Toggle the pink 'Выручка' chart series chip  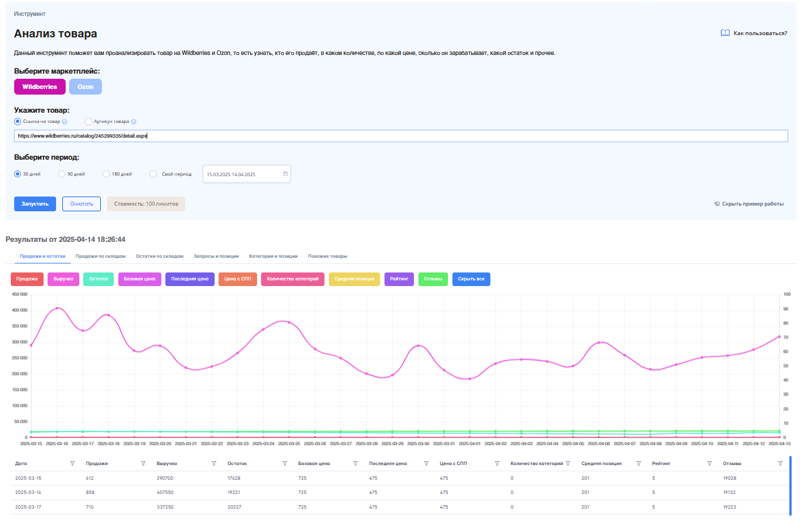pos(63,279)
